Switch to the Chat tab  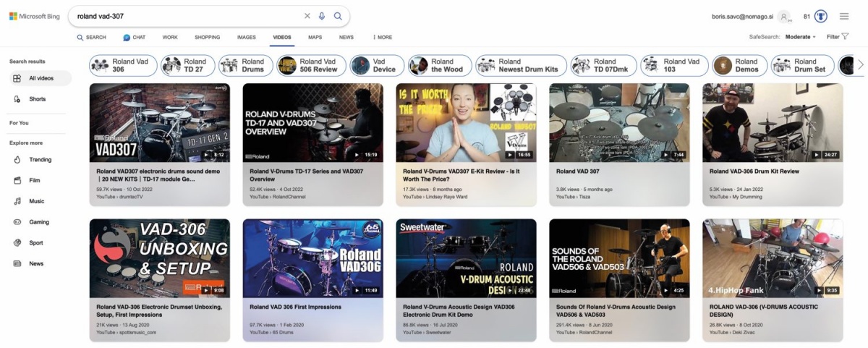coord(135,37)
